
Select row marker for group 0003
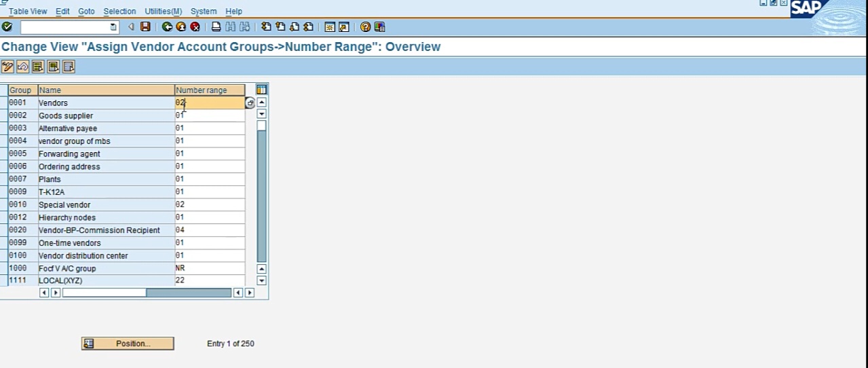coord(3,128)
